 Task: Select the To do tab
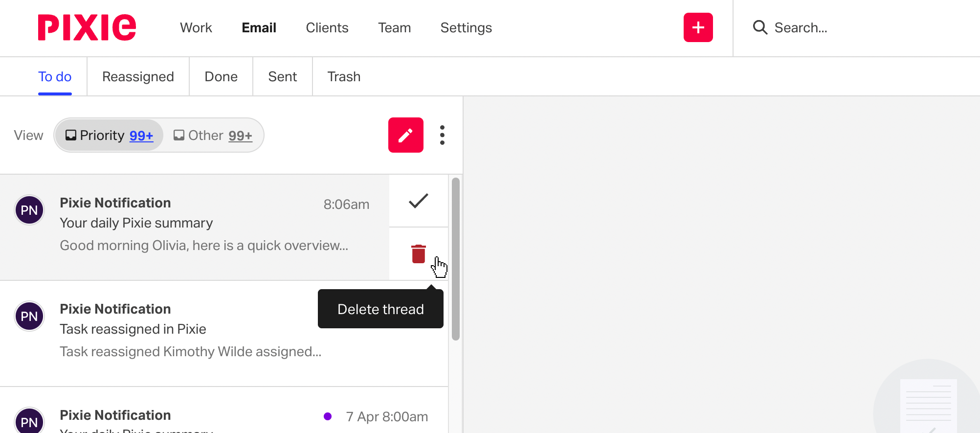[55, 77]
